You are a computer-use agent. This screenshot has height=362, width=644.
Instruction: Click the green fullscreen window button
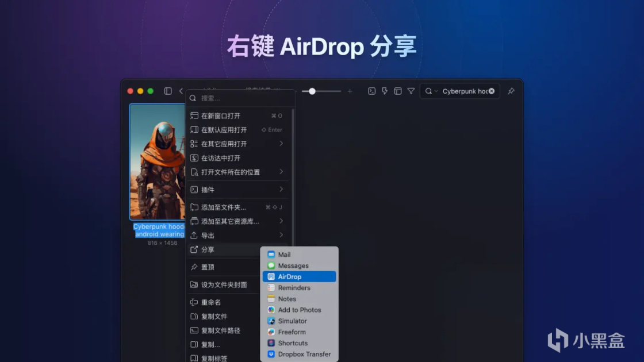coord(150,91)
